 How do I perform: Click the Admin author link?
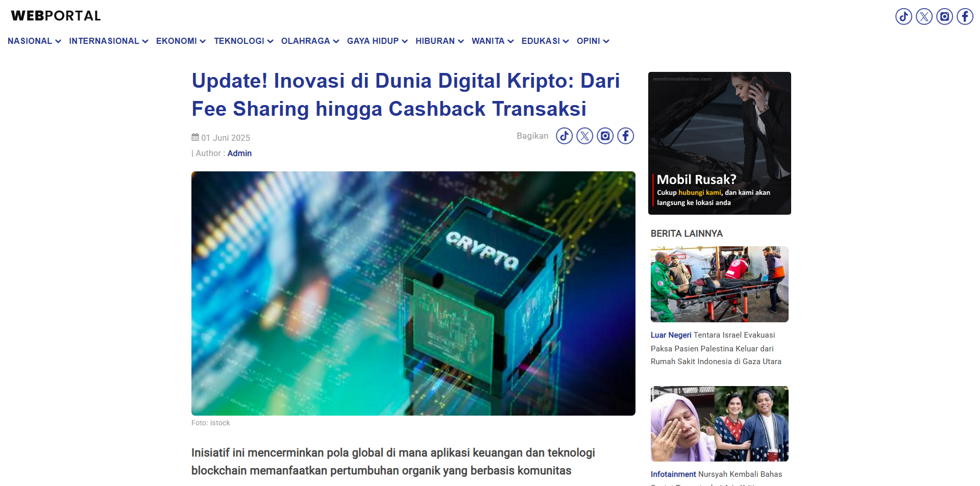pos(239,154)
